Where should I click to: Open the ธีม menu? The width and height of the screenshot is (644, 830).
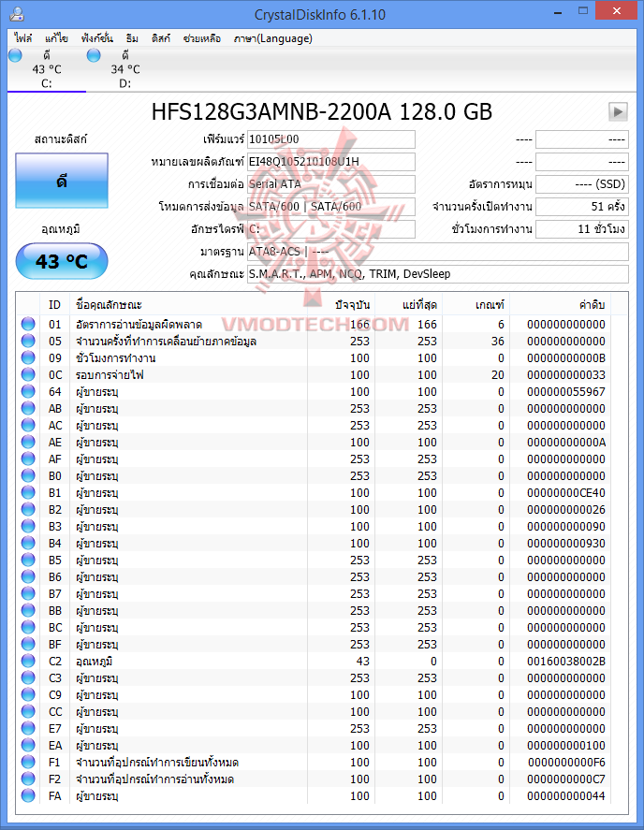click(x=132, y=38)
